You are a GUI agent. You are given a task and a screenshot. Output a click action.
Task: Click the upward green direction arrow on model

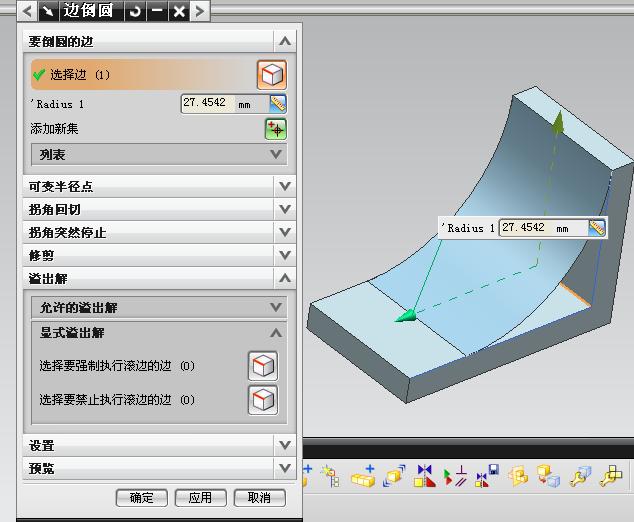click(559, 123)
